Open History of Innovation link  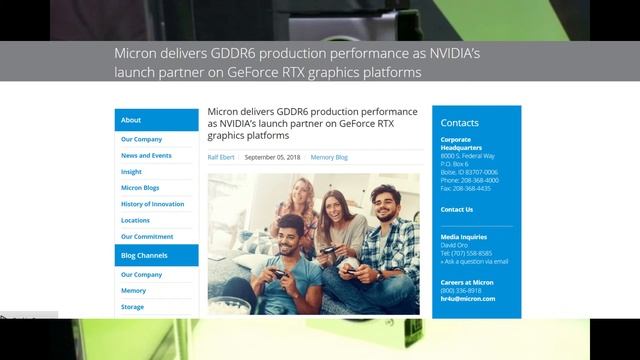pyautogui.click(x=152, y=204)
